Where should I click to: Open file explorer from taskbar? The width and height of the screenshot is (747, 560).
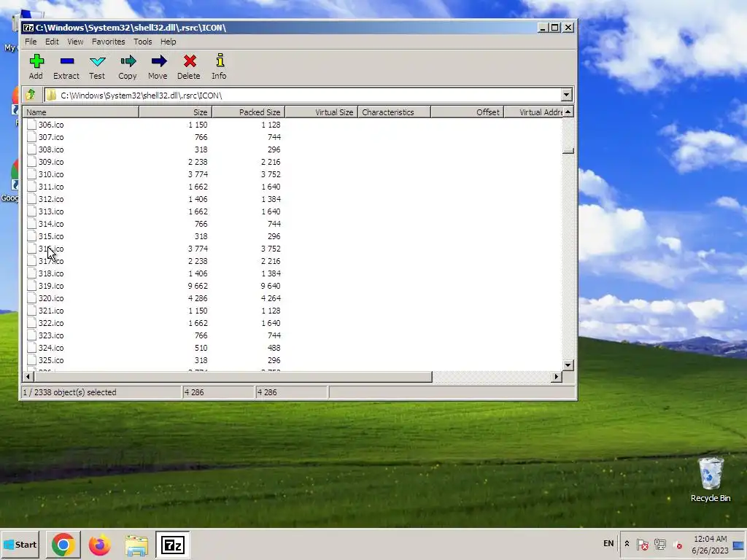[136, 545]
